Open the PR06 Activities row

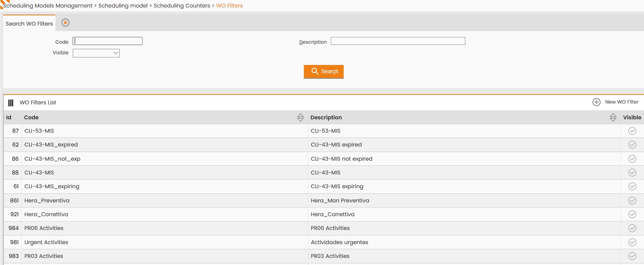click(x=323, y=228)
